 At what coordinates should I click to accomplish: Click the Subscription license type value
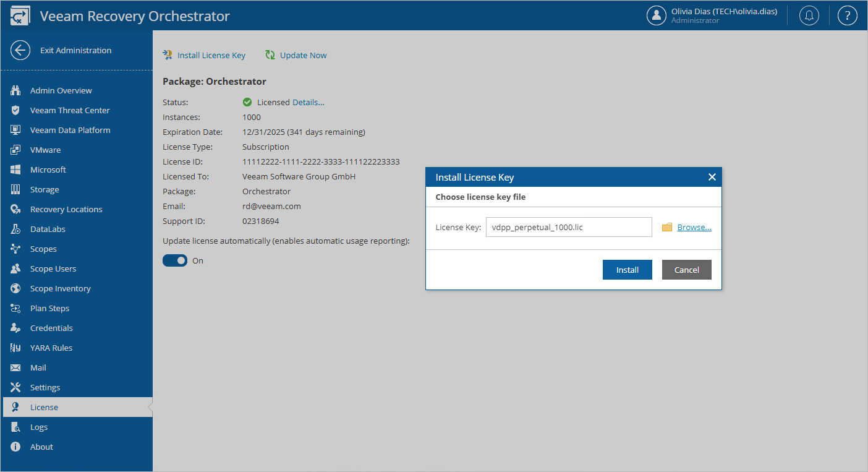[266, 147]
